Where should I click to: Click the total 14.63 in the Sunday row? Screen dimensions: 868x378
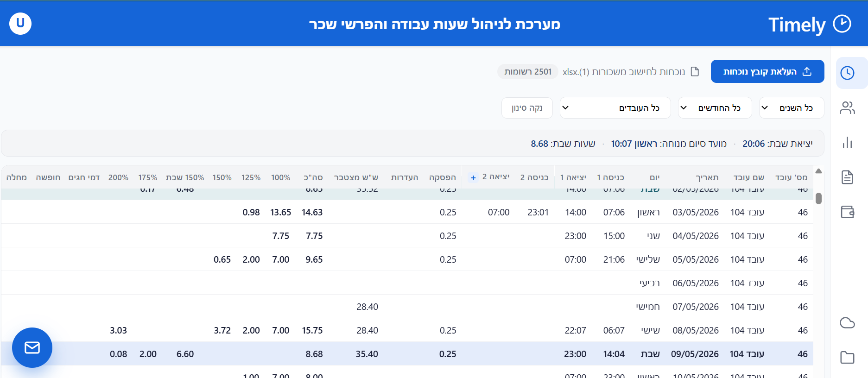pos(312,212)
